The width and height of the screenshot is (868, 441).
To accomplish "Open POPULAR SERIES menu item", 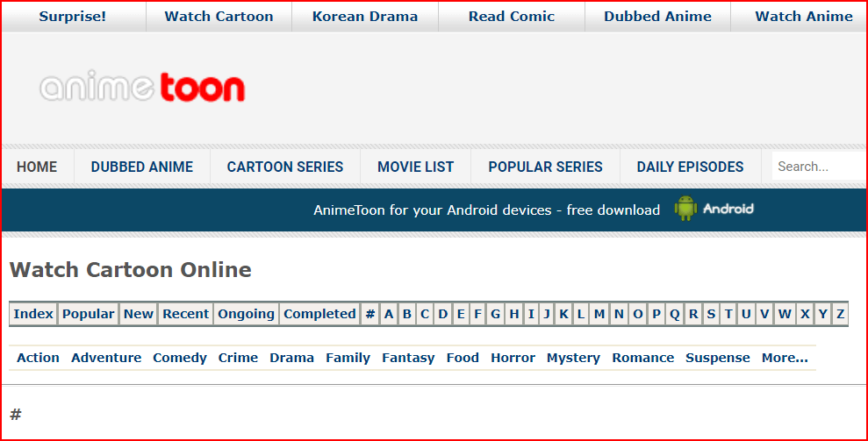I will click(x=545, y=167).
